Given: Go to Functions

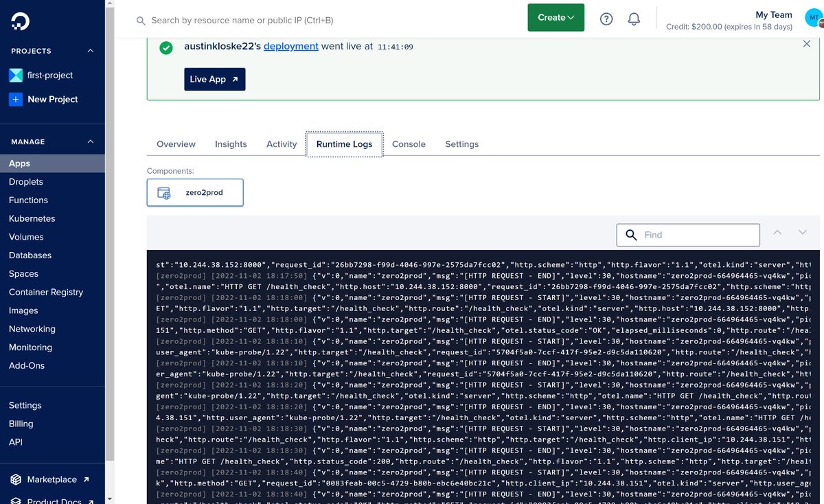Looking at the screenshot, I should [28, 201].
